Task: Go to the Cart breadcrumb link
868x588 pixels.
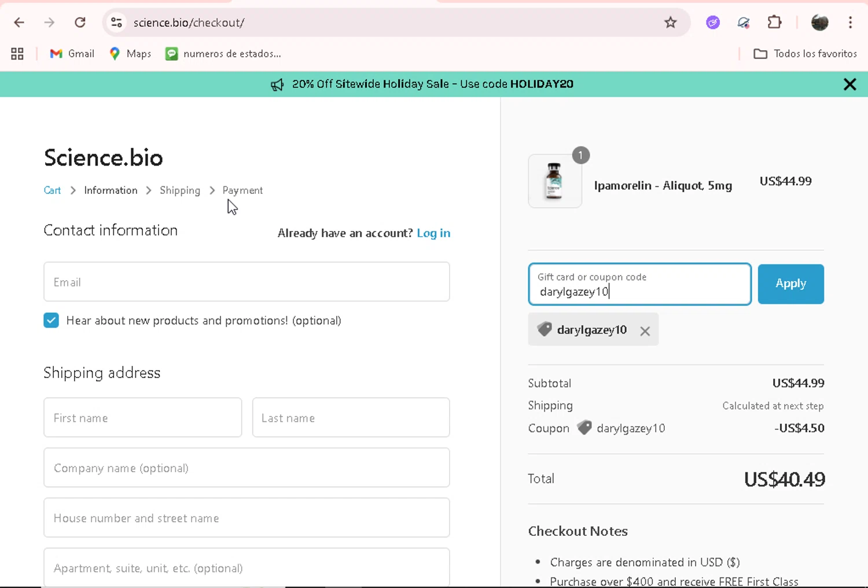Action: pos(52,190)
